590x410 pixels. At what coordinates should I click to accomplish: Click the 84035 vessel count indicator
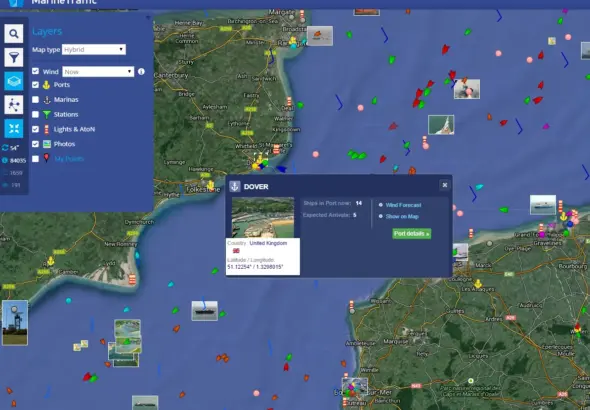tap(18, 161)
